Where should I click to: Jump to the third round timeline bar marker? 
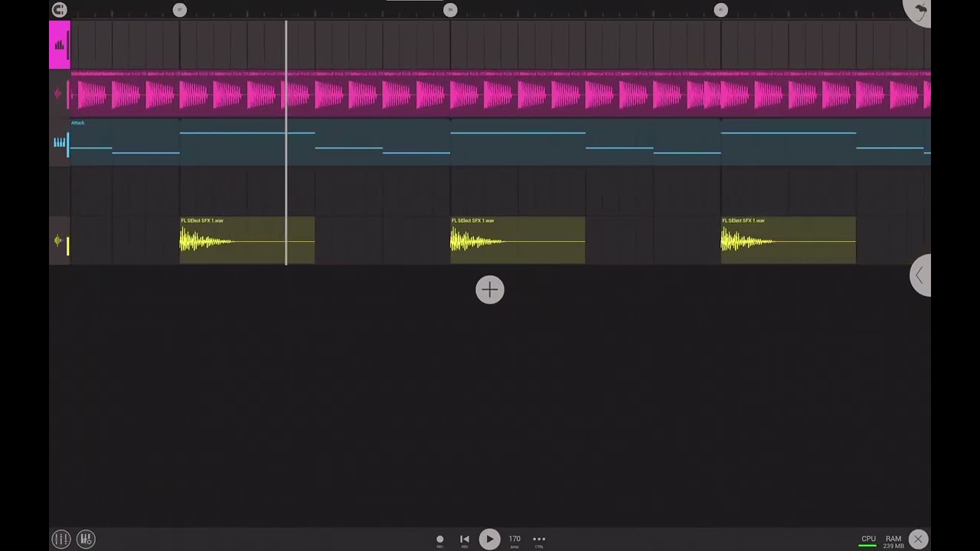(720, 10)
